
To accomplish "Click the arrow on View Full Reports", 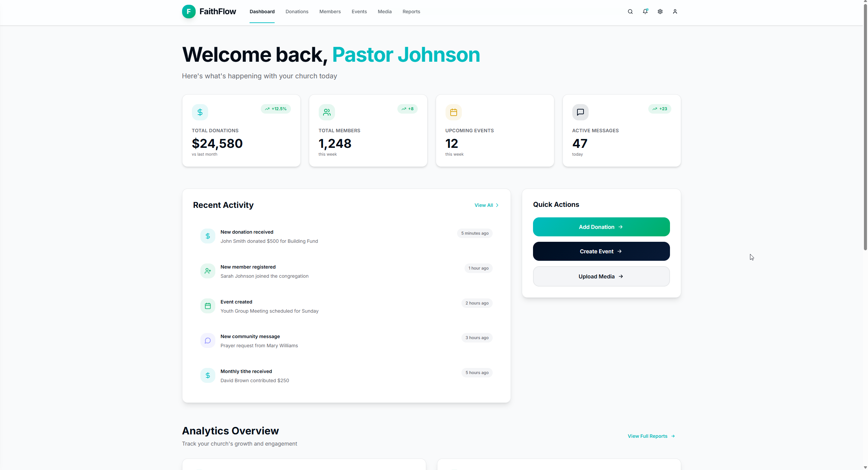I will (x=673, y=436).
